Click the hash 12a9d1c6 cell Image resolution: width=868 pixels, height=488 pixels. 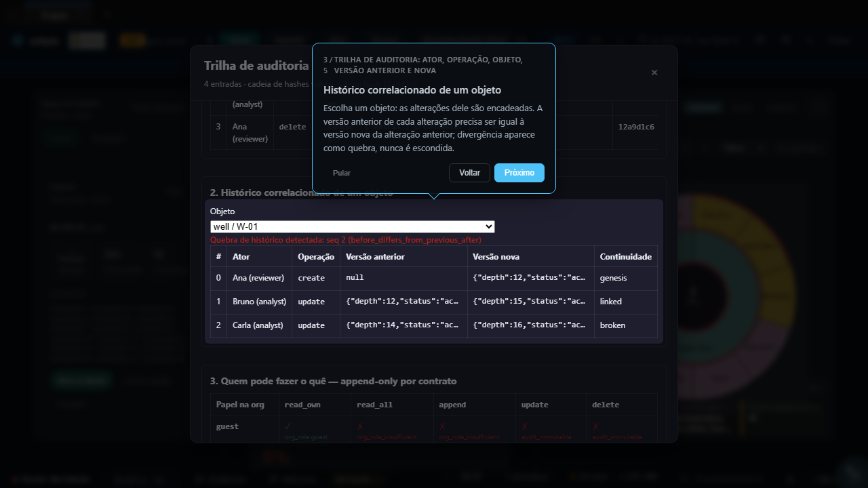pos(636,127)
